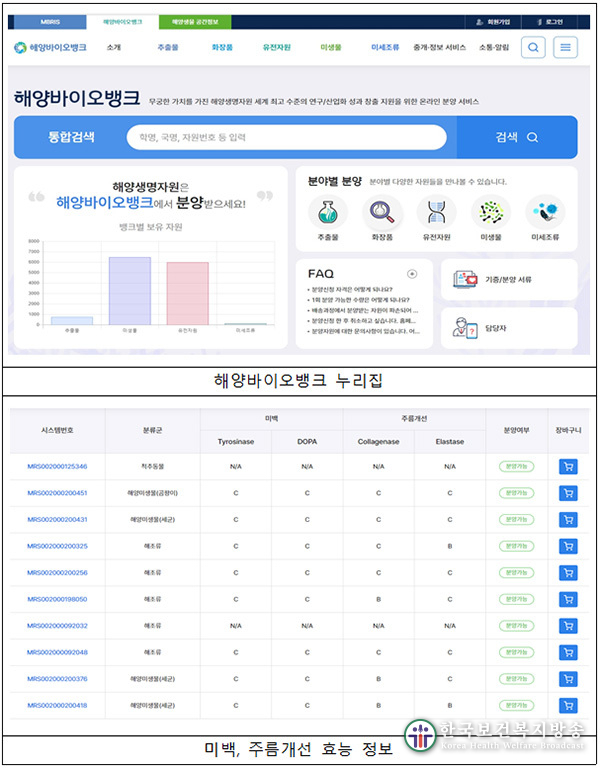Add MRS002000200256 to cart
The width and height of the screenshot is (600, 770).
[568, 573]
